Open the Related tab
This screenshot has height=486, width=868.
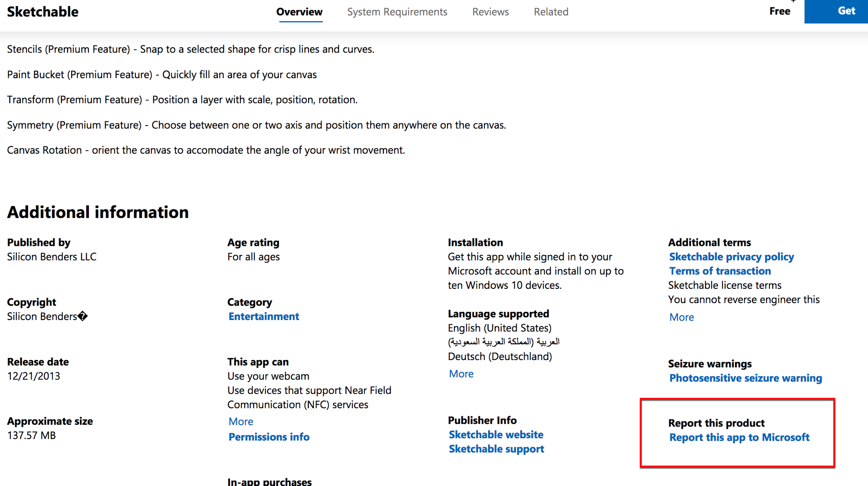click(551, 12)
